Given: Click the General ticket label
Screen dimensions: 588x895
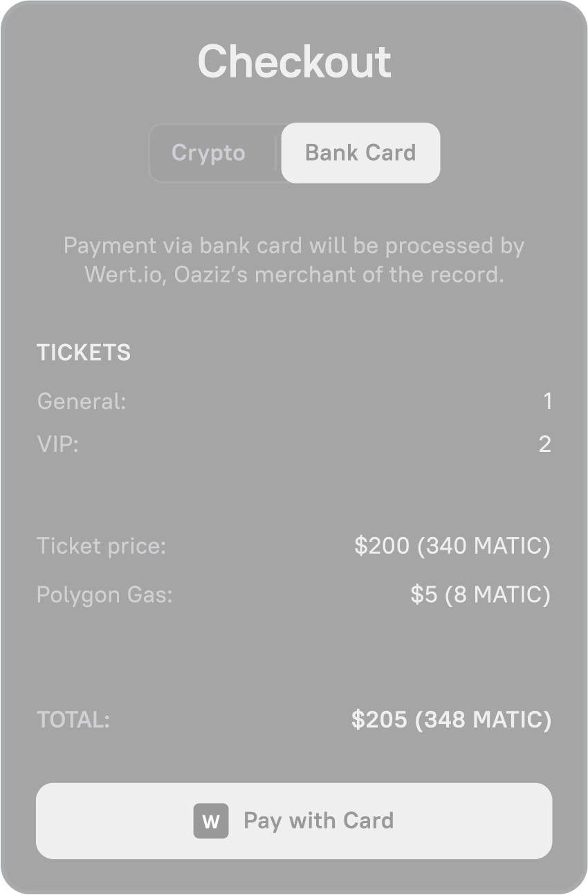Looking at the screenshot, I should [x=82, y=401].
